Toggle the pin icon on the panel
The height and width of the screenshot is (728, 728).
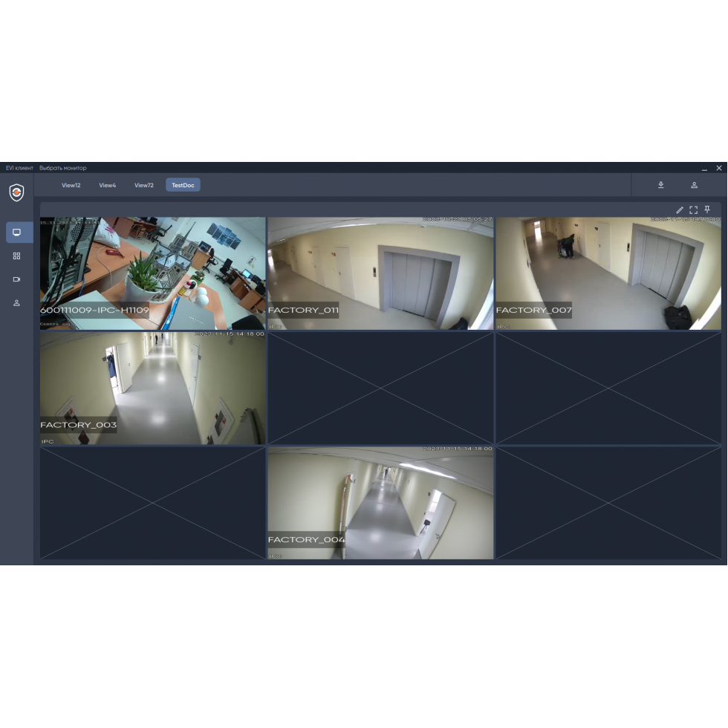click(707, 210)
